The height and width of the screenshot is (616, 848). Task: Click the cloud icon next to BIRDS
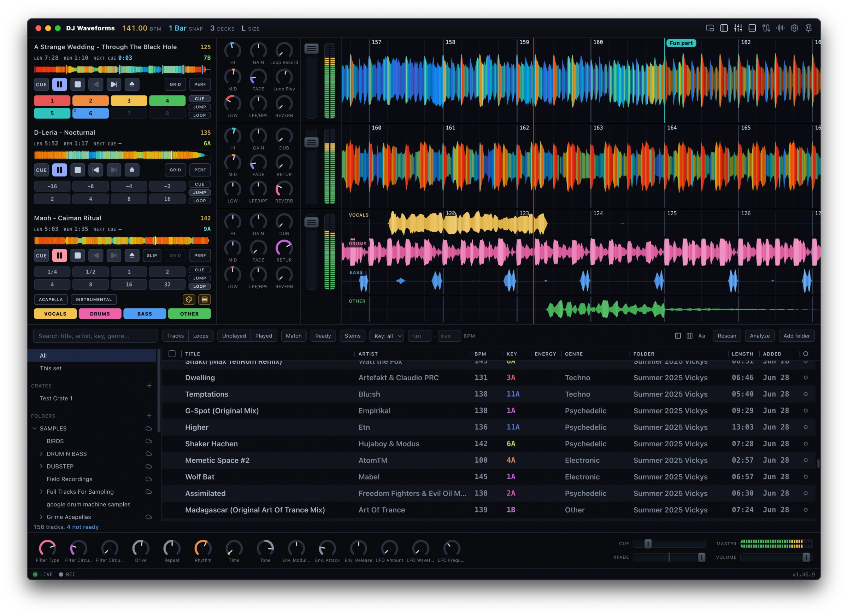click(x=148, y=441)
